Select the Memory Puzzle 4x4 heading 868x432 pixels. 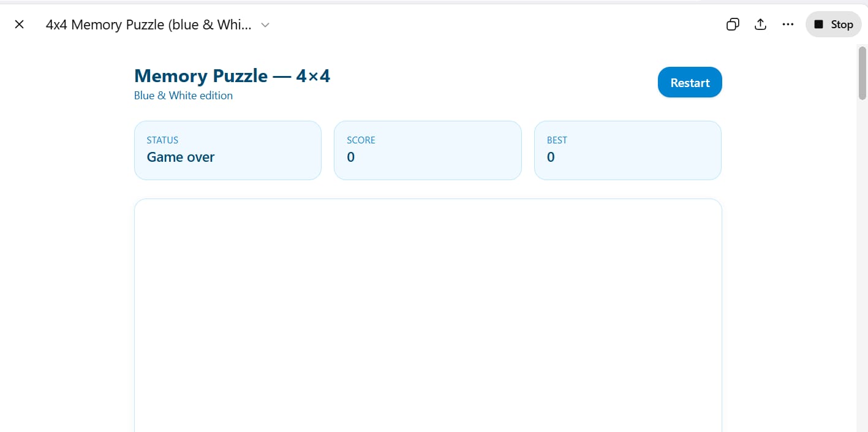232,75
